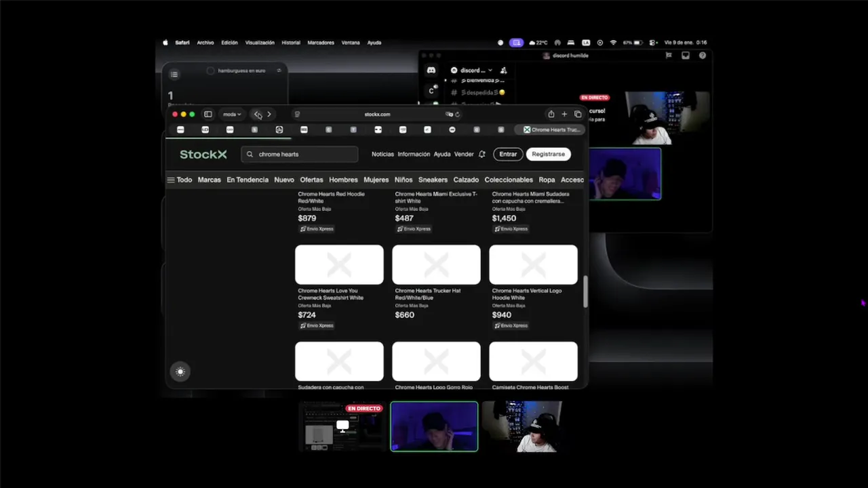Click the stockx.com address bar

point(377,115)
